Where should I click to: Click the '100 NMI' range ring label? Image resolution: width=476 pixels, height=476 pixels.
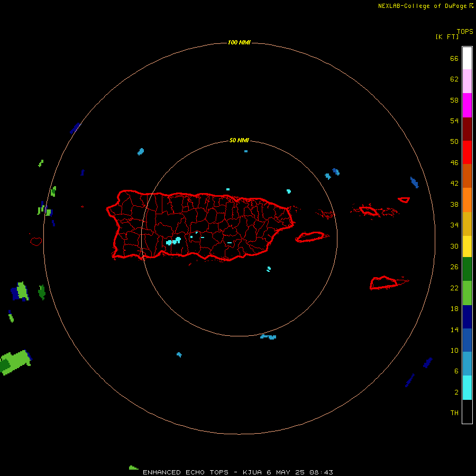(x=239, y=42)
